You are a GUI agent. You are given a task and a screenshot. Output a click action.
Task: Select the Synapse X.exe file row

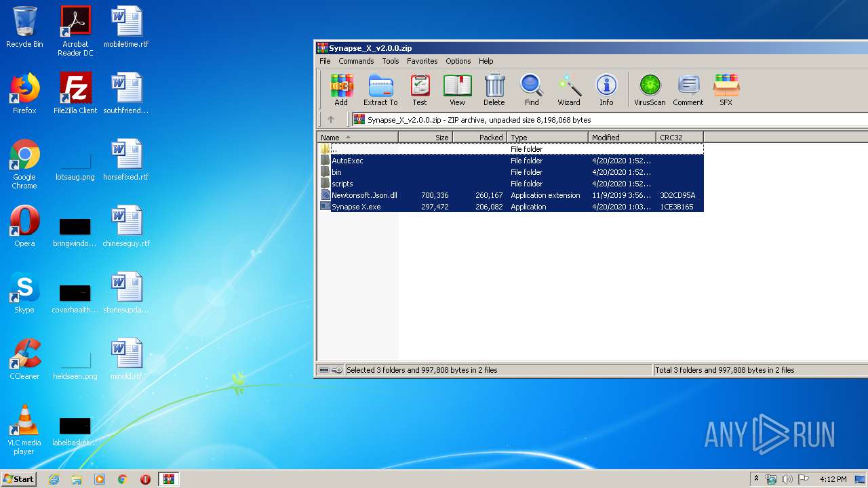pos(511,207)
